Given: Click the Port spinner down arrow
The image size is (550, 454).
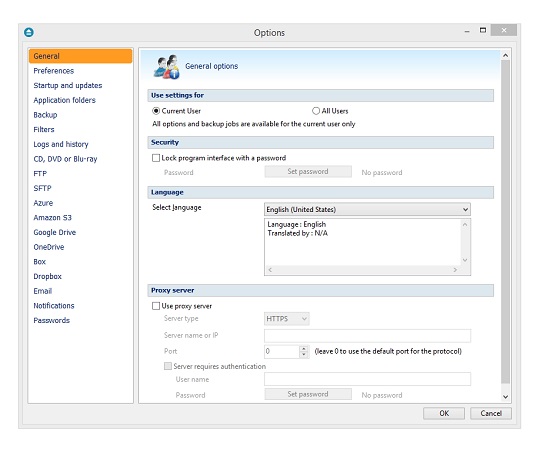Looking at the screenshot, I should point(304,354).
